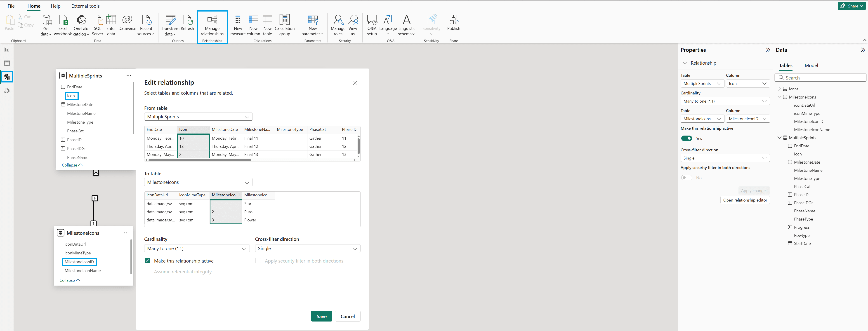868x331 pixels.
Task: Click the Search field in Data pane
Action: coord(821,78)
